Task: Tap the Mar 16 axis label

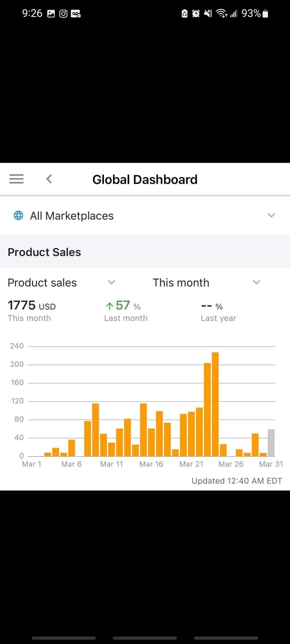Action: [151, 464]
